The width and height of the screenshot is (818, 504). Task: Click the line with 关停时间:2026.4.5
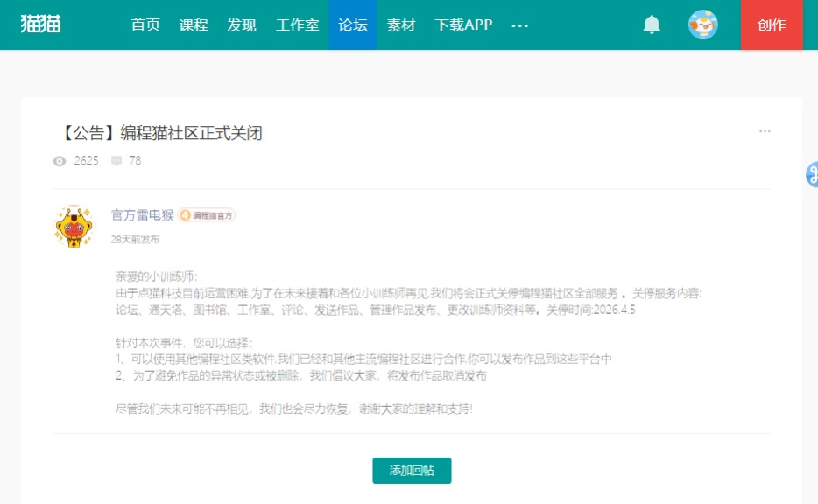(x=376, y=310)
